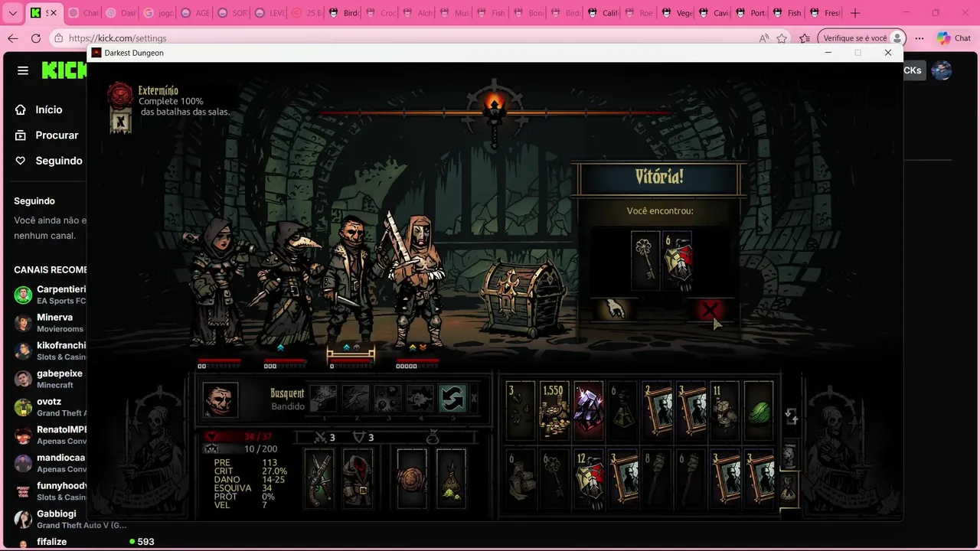Open the Copilot Chat button
The width and height of the screenshot is (980, 551).
click(x=954, y=38)
